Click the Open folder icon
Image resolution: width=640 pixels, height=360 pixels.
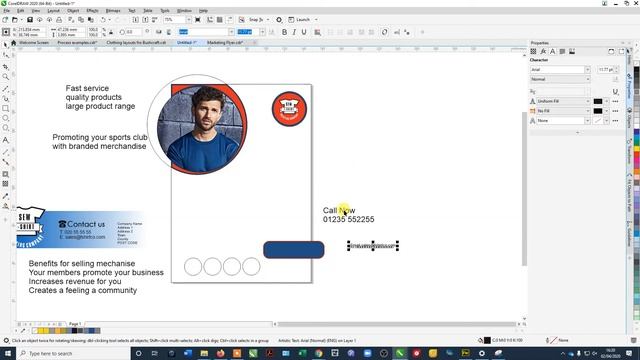[15, 20]
